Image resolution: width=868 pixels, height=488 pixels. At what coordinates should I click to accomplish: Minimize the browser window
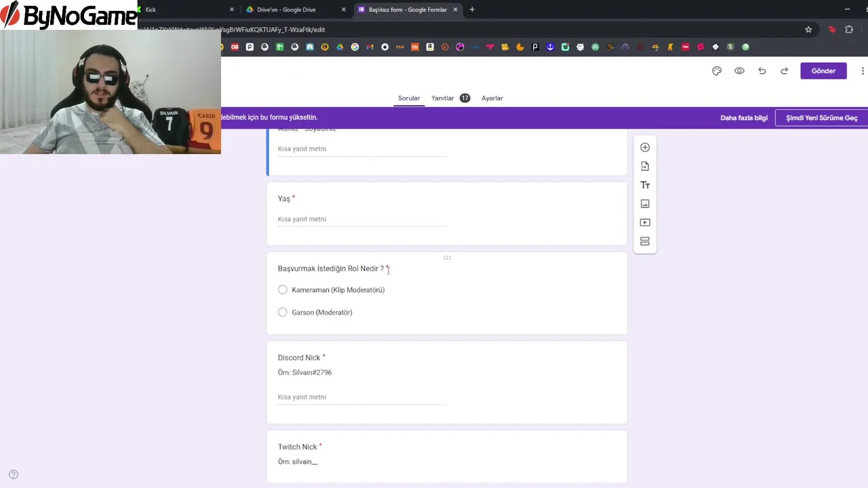click(x=847, y=9)
